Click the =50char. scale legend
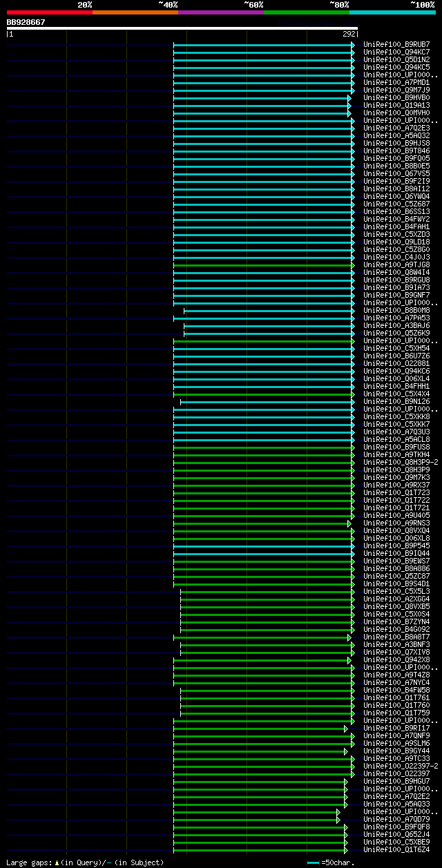 (331, 862)
